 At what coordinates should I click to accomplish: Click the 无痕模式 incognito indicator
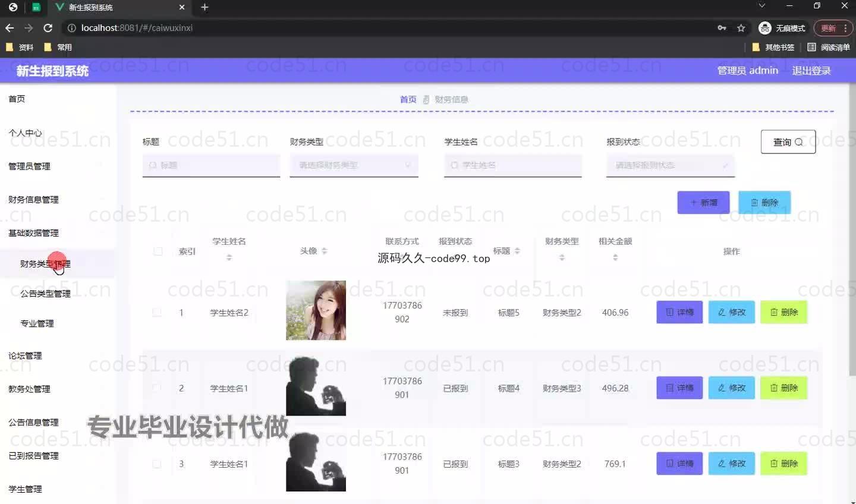tap(782, 28)
